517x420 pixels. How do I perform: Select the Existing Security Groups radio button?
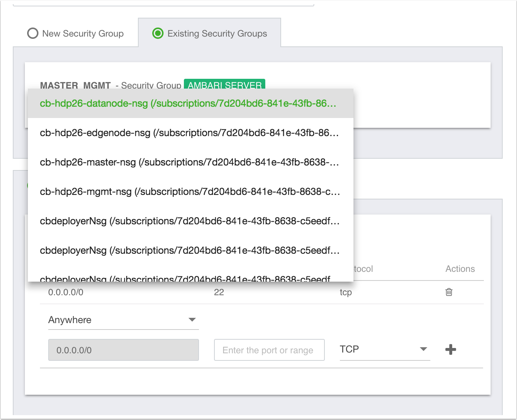158,33
